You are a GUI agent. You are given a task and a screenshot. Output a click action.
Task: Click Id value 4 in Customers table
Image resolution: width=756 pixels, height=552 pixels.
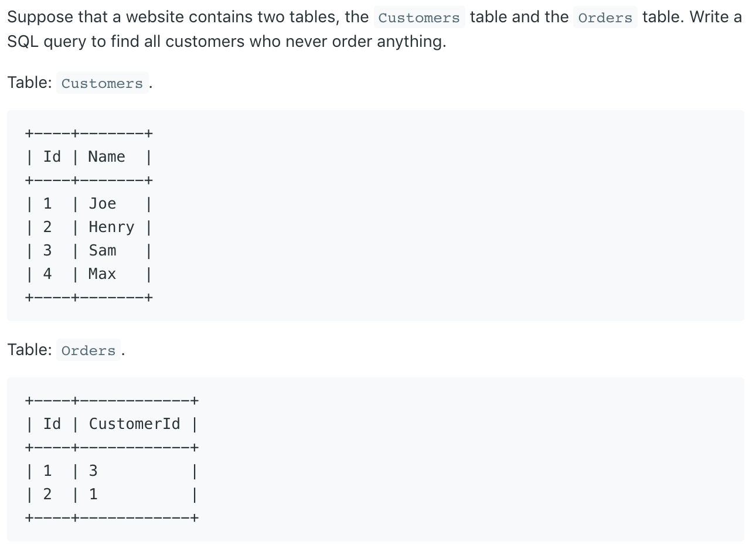tap(47, 274)
